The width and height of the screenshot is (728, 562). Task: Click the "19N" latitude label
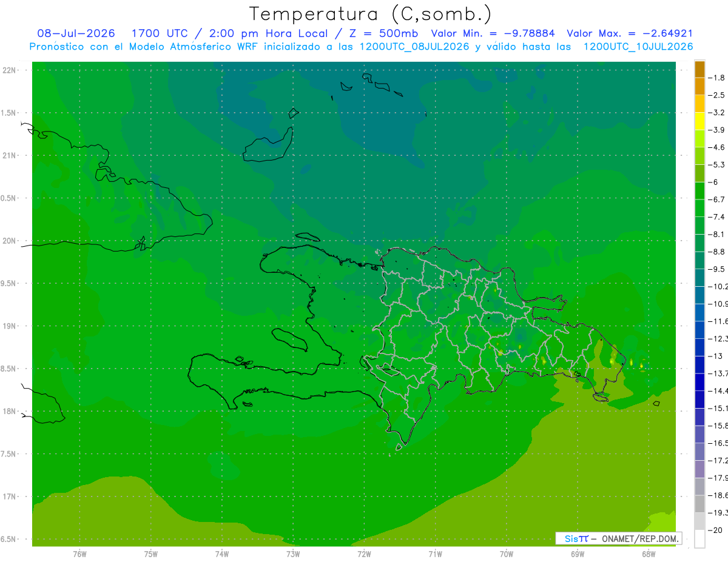click(10, 326)
